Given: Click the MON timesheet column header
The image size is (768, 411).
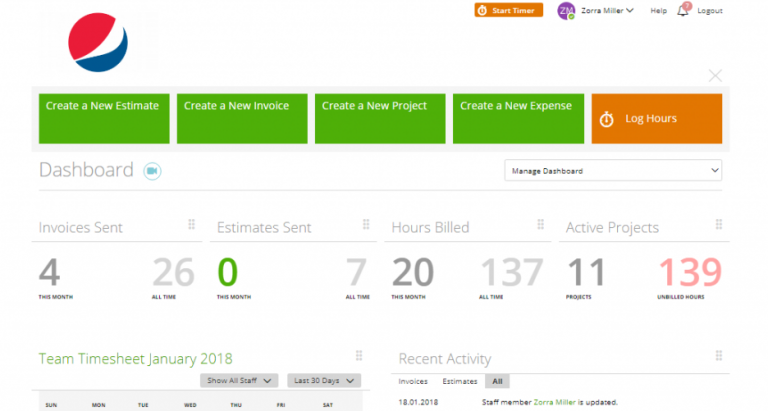Looking at the screenshot, I should pyautogui.click(x=98, y=405).
